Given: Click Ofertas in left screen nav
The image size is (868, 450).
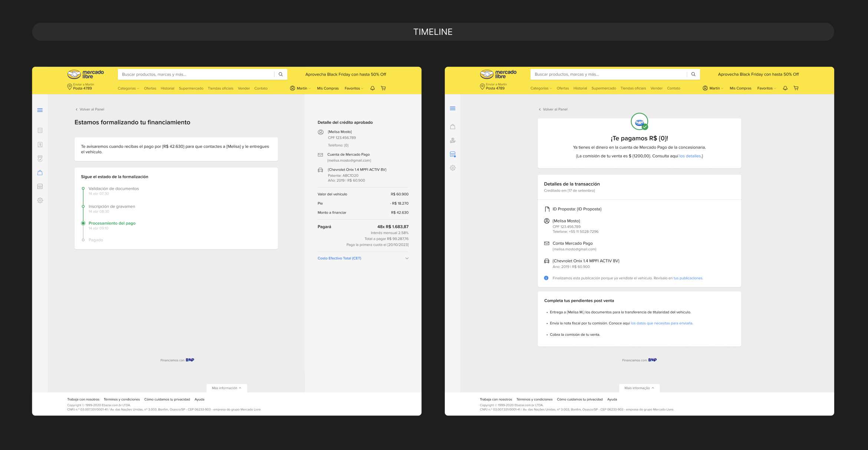Looking at the screenshot, I should tap(150, 89).
